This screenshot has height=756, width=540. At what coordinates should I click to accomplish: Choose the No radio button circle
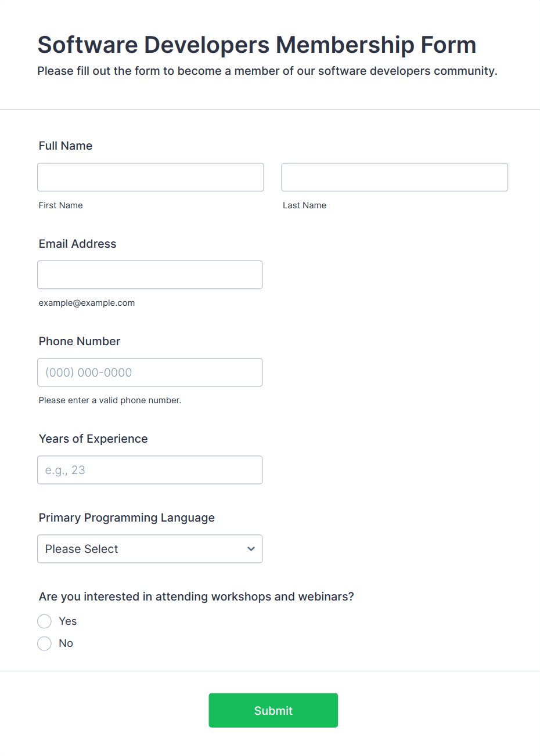45,643
